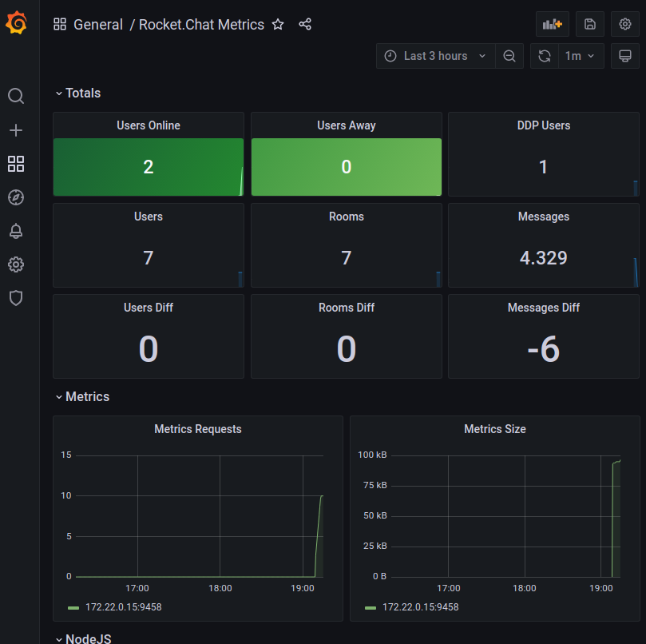Click the Users panel title

(x=149, y=217)
